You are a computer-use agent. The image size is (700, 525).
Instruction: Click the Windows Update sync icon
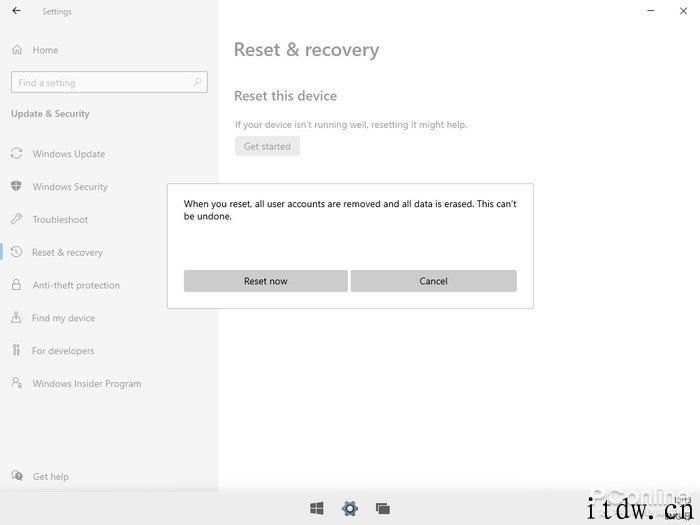[17, 154]
